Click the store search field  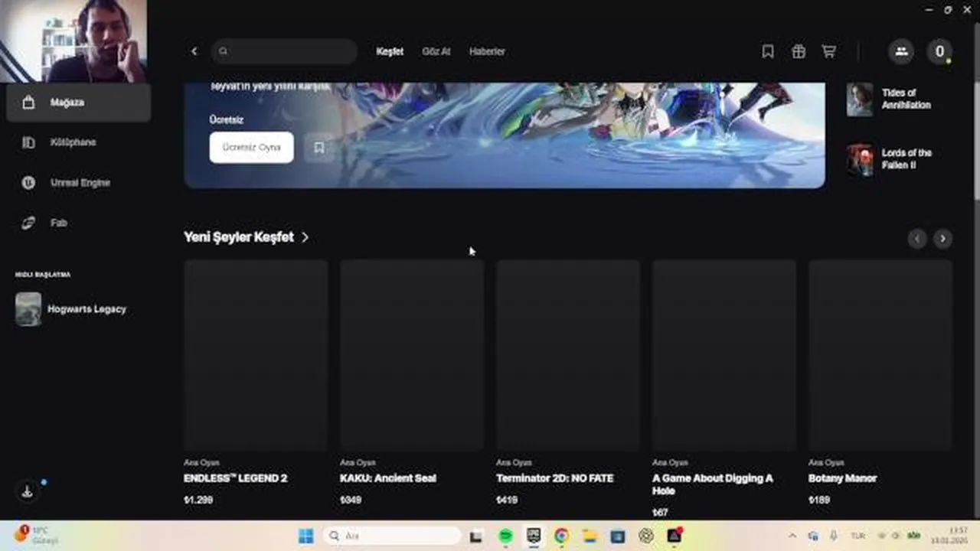coord(284,51)
